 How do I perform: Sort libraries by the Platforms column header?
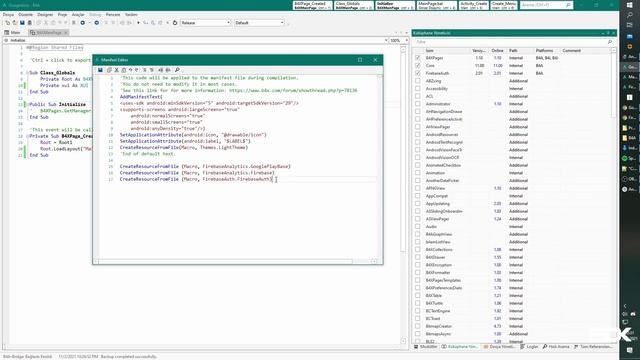[x=544, y=51]
